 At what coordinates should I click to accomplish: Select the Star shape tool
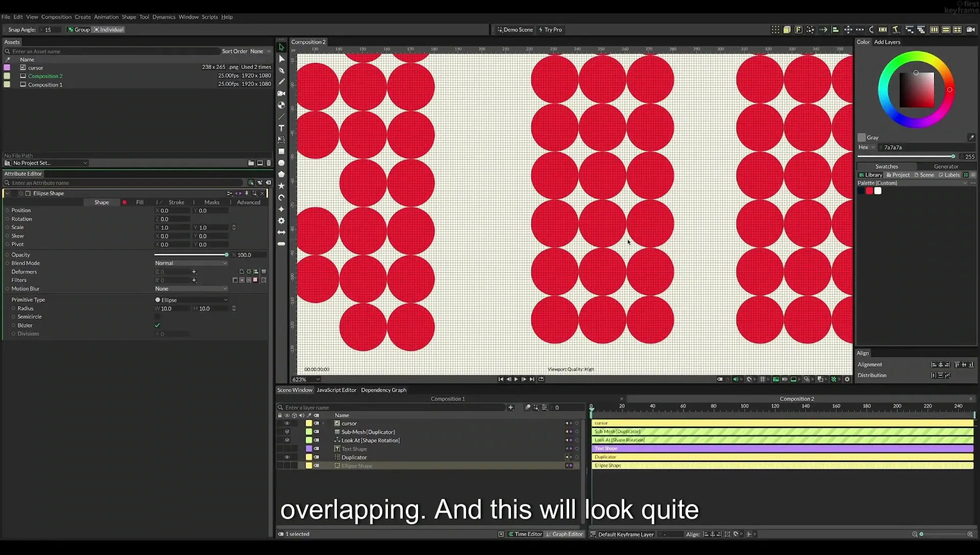pos(281,186)
